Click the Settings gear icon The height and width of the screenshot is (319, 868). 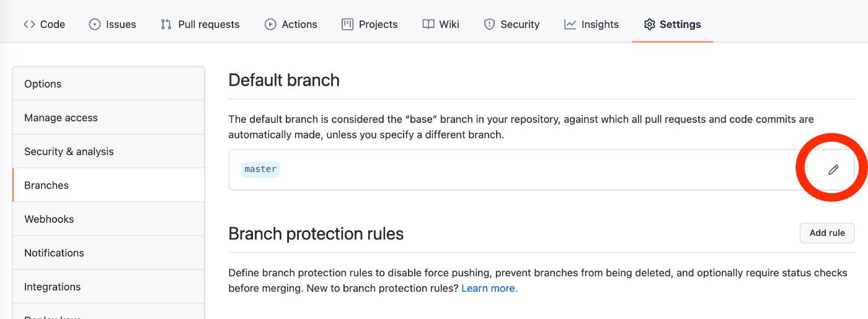(x=649, y=24)
